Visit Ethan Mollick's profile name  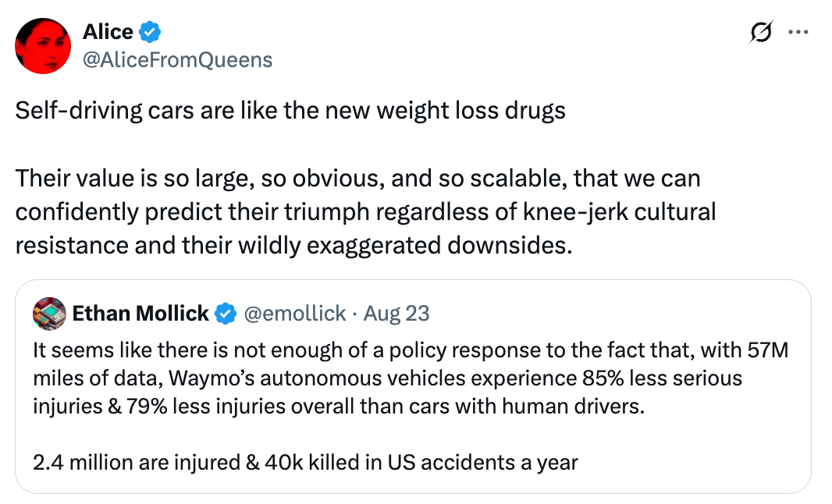[x=141, y=313]
